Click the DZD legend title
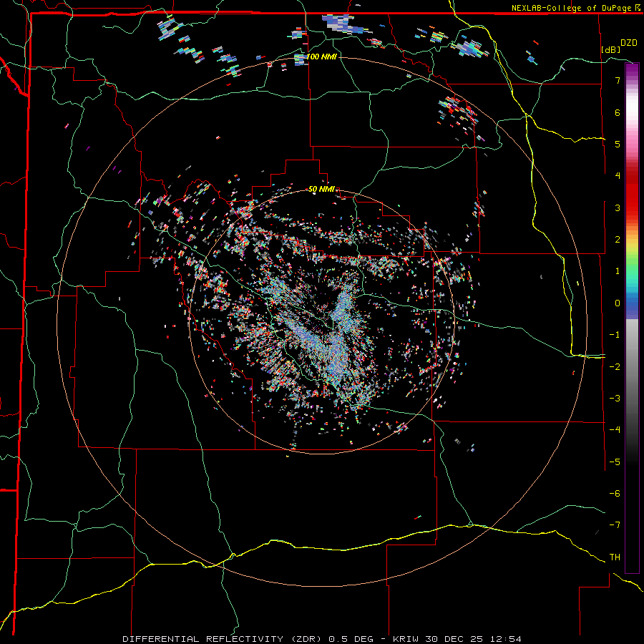This screenshot has width=644, height=644. coord(629,43)
